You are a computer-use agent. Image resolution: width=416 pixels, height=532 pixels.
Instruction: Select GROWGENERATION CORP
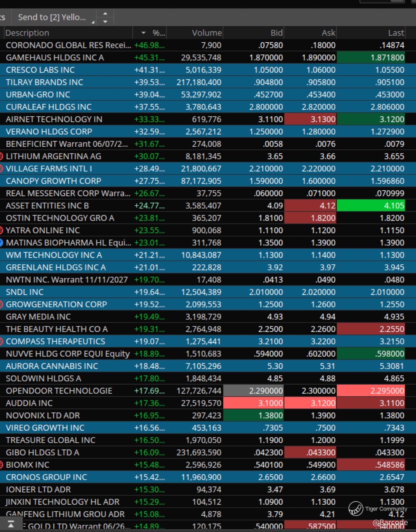[56, 305]
